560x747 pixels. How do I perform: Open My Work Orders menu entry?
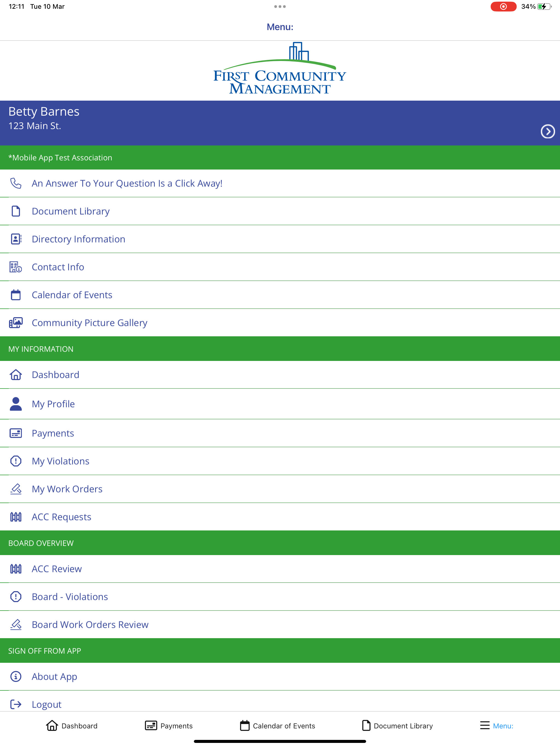coord(280,489)
